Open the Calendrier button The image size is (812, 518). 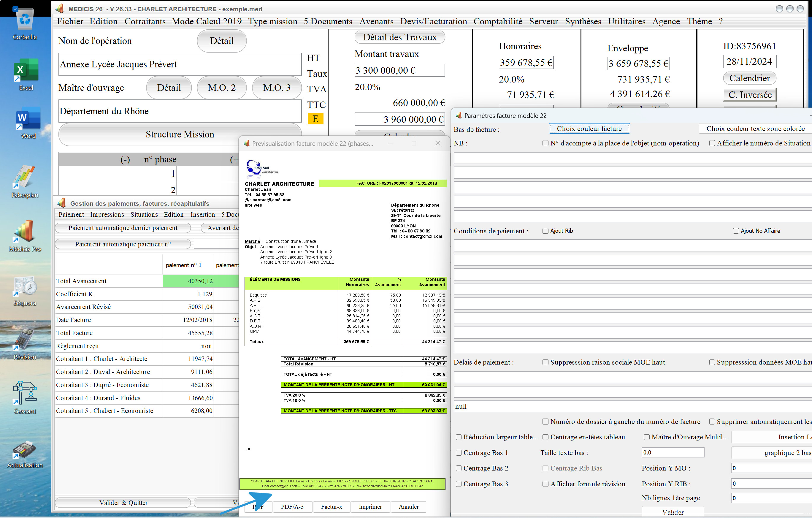click(x=749, y=78)
